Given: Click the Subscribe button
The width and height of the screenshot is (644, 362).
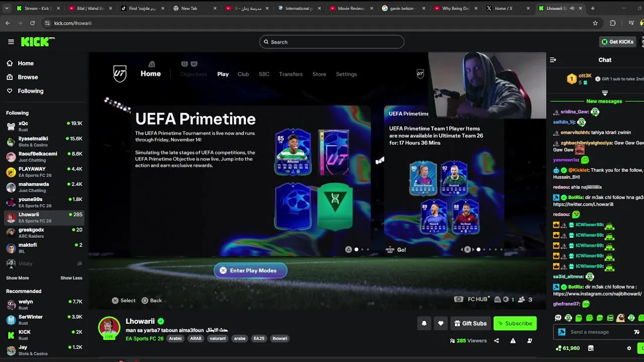Looking at the screenshot, I should pos(515,323).
